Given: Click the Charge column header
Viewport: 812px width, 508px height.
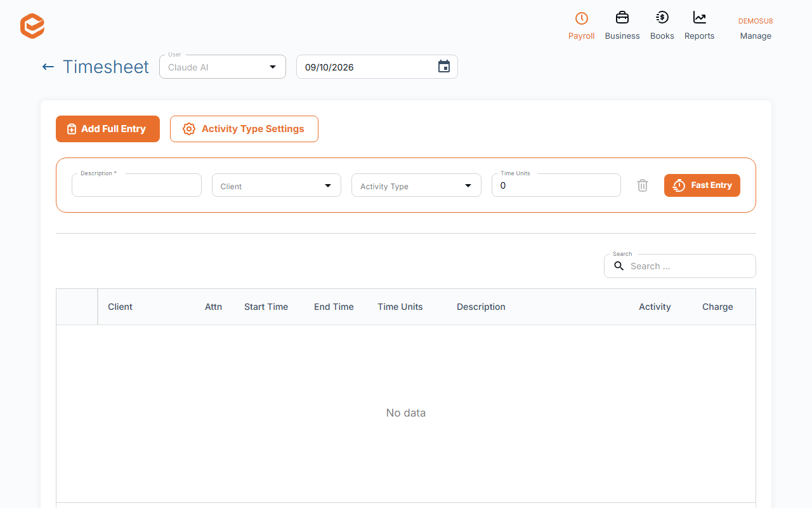Looking at the screenshot, I should (x=717, y=307).
